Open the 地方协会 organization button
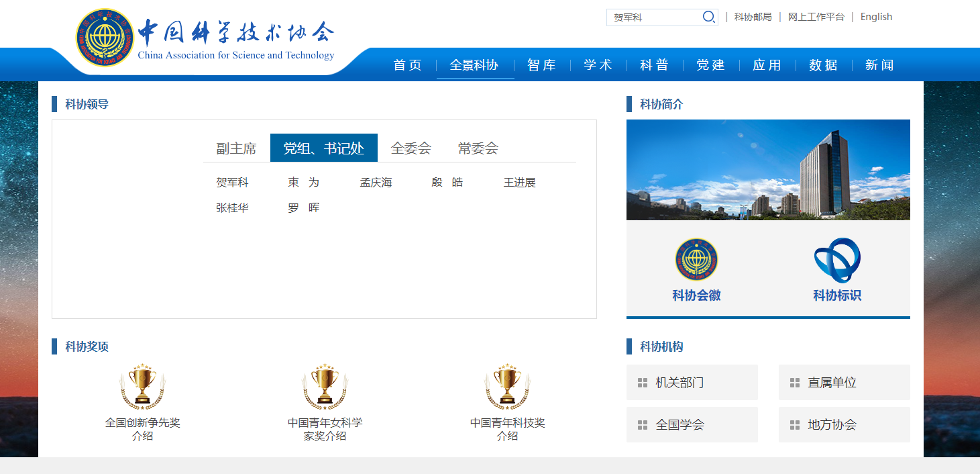Viewport: 980px width, 474px height. [845, 425]
